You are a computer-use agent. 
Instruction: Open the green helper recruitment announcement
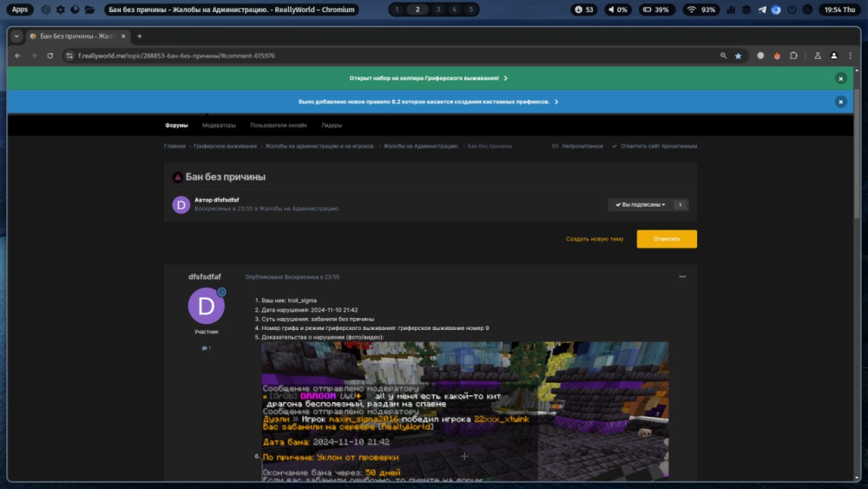428,78
